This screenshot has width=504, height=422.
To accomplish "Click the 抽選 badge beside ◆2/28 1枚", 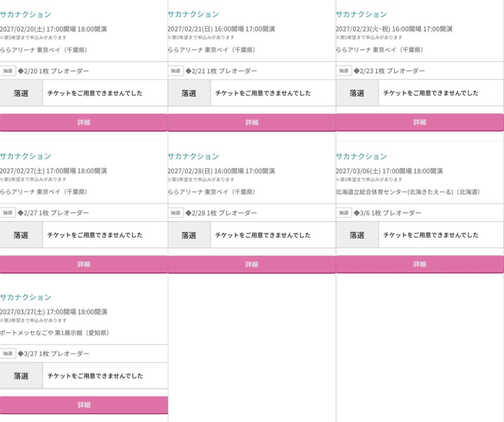I will click(175, 213).
